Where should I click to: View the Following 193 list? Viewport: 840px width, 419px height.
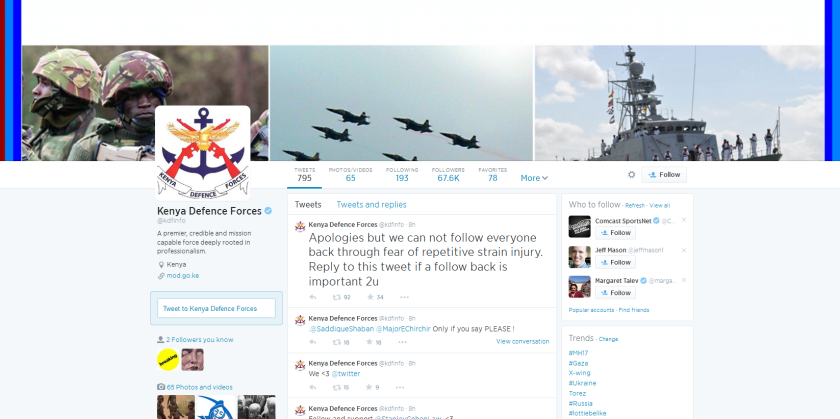[x=402, y=175]
